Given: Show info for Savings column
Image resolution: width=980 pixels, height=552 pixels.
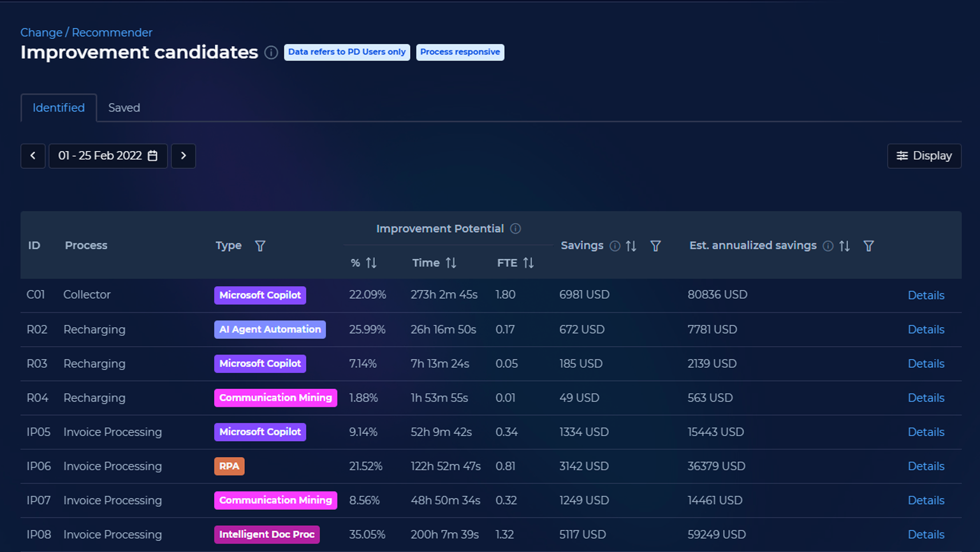Looking at the screenshot, I should [x=615, y=246].
